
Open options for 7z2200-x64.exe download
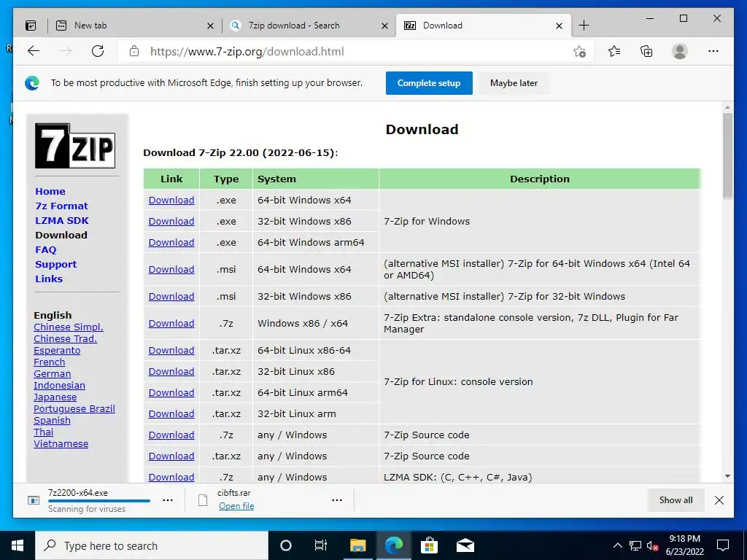click(x=168, y=500)
